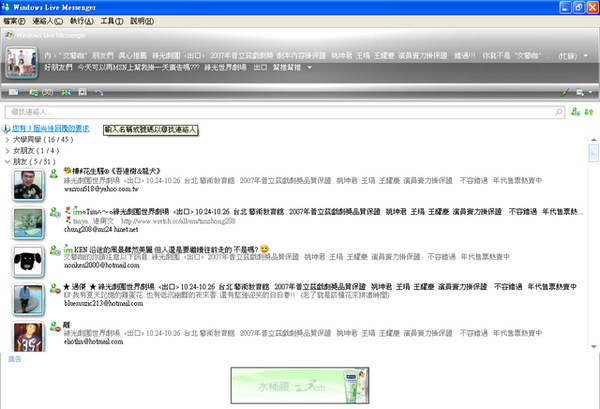600x409 pixels.
Task: Click the phone call icon in toolbar
Action: click(99, 92)
